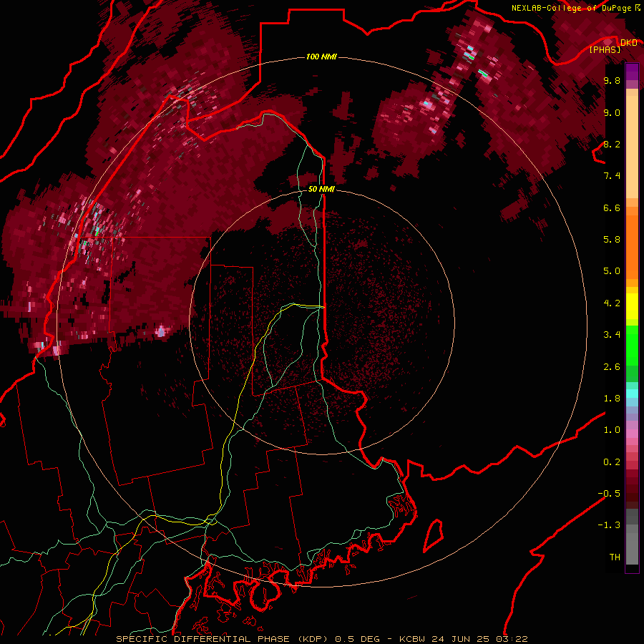Screen dimensions: 644x644
Task: Click the 7.4 value on color scale
Action: [x=612, y=176]
